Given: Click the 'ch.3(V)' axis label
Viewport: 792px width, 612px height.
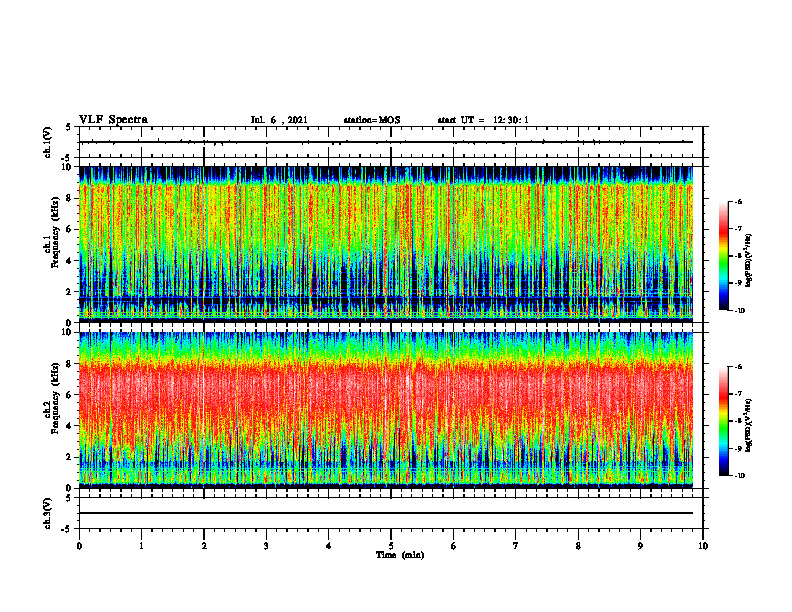Looking at the screenshot, I should click(47, 513).
